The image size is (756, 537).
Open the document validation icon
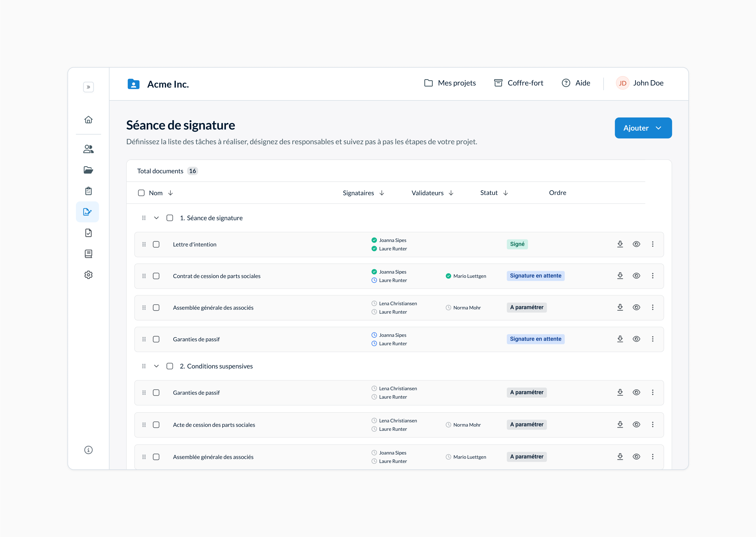click(x=88, y=233)
